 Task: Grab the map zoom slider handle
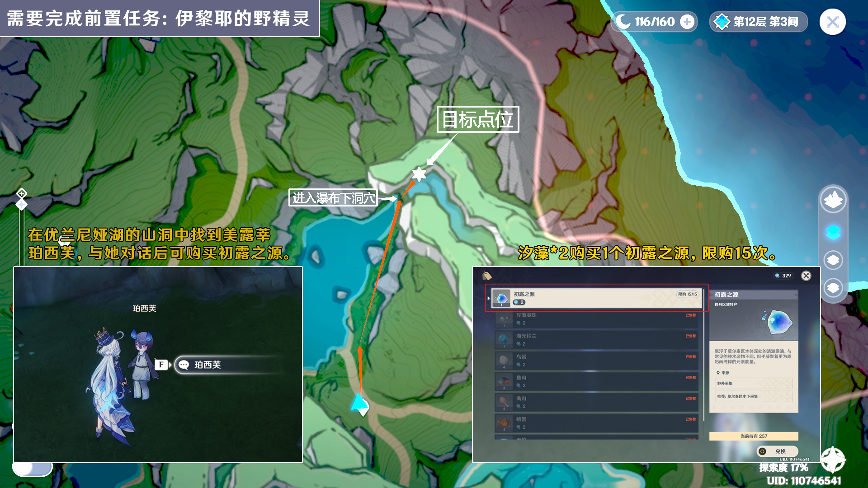(22, 205)
